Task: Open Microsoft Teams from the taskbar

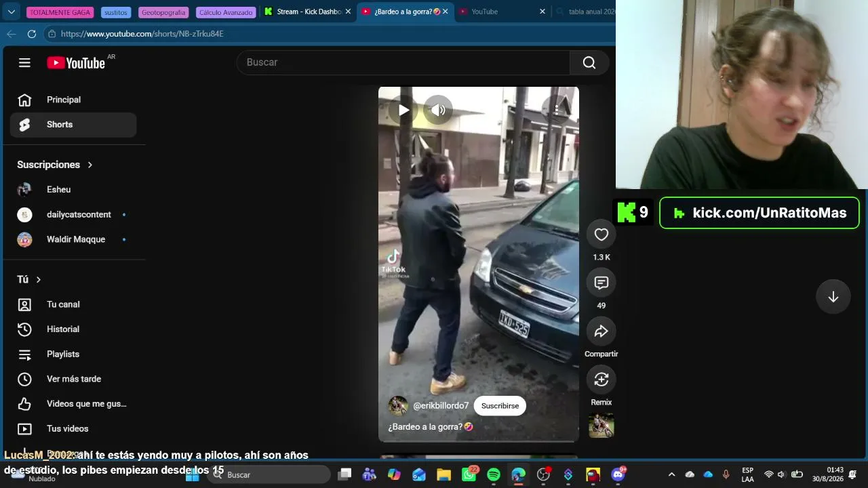Action: [x=370, y=474]
